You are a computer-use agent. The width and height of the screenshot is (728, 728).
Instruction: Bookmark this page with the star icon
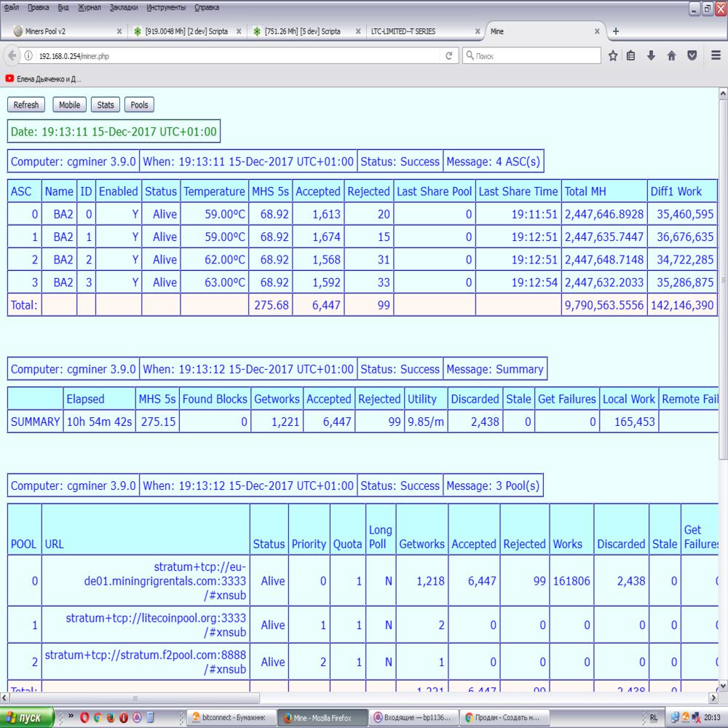[x=613, y=55]
